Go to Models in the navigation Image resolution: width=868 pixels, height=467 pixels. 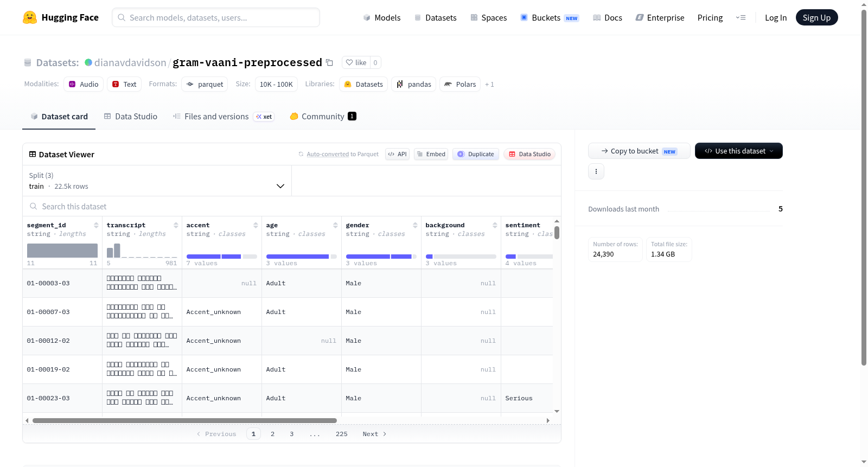[x=382, y=17]
